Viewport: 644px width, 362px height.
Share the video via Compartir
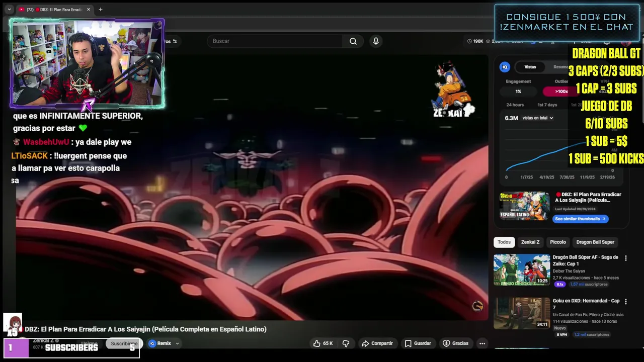point(377,343)
